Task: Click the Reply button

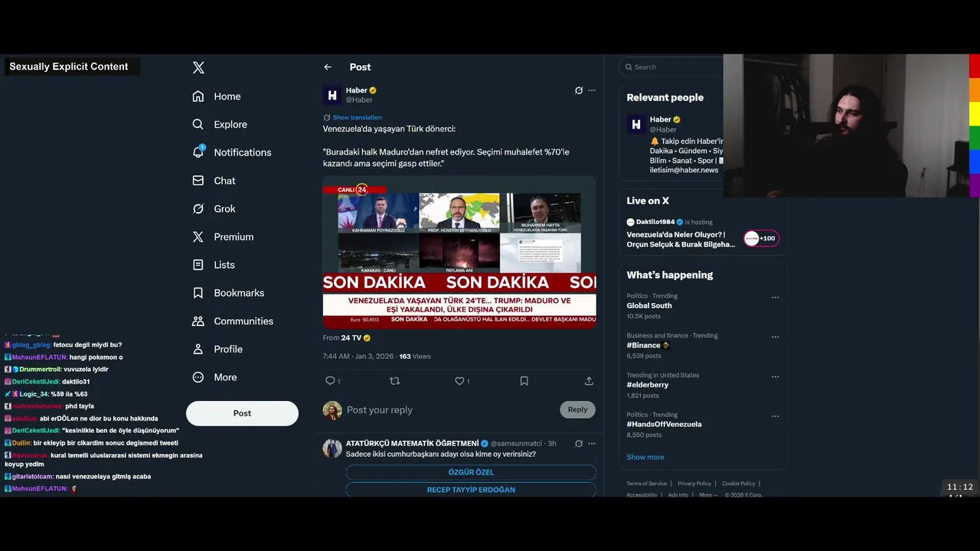Action: click(x=577, y=409)
